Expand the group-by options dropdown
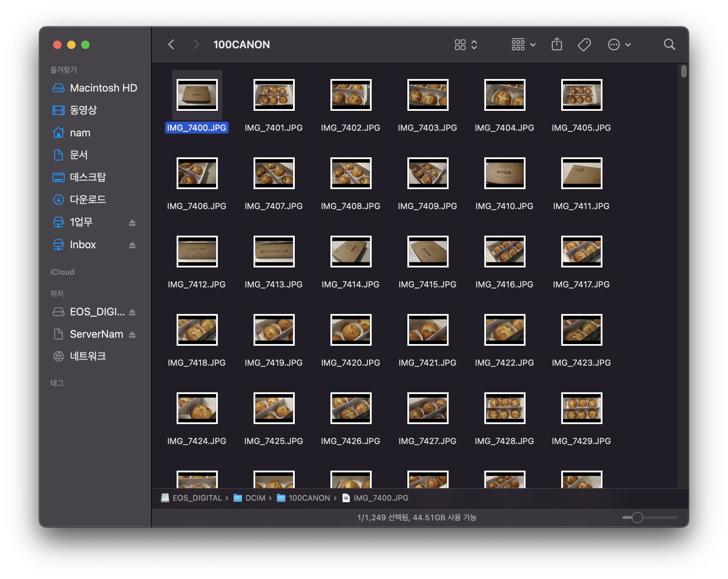Screen dimensions: 728x579 [x=523, y=44]
